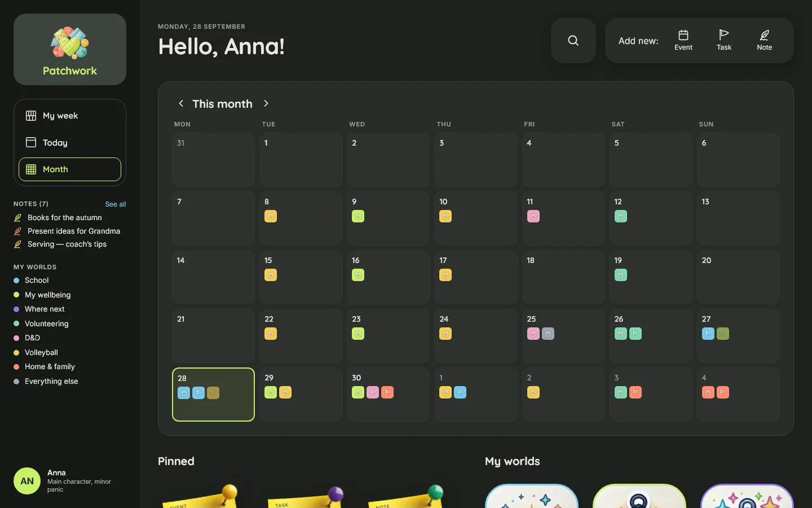
Task: Open yellow event on the 22nd
Action: click(x=271, y=334)
